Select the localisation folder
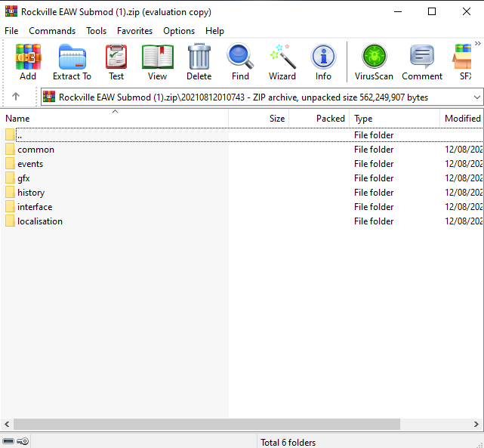The width and height of the screenshot is (484, 448). click(x=40, y=221)
